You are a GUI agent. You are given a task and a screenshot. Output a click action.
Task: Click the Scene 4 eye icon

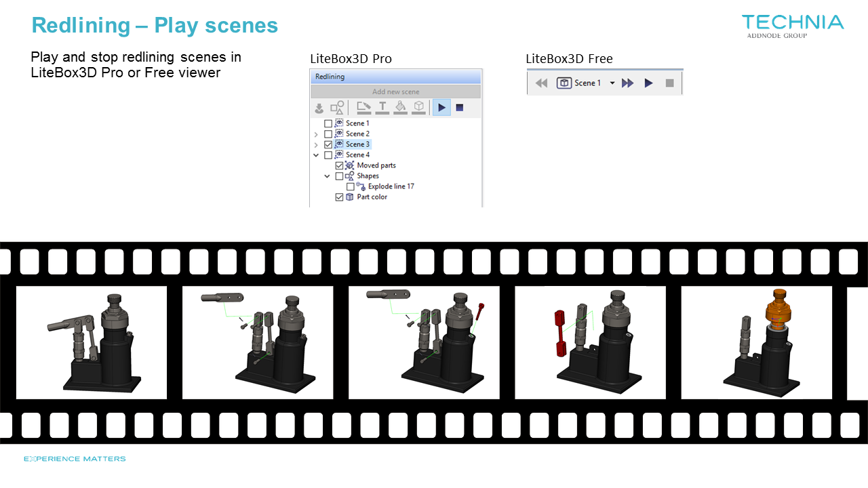(x=339, y=155)
